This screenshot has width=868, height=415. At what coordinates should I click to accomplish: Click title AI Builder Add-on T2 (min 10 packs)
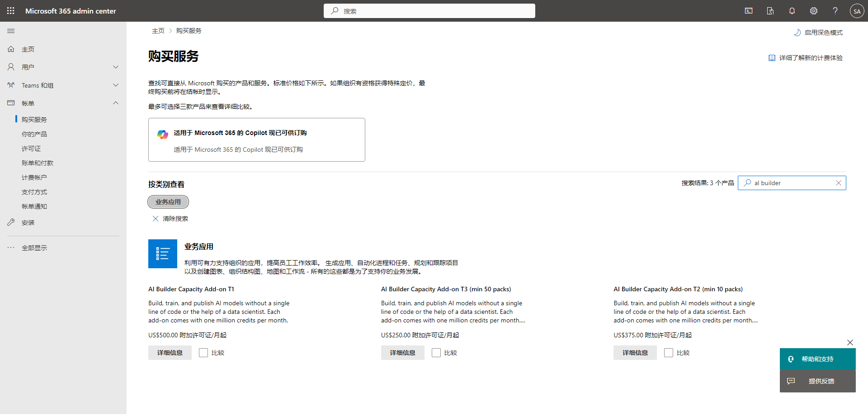click(678, 289)
